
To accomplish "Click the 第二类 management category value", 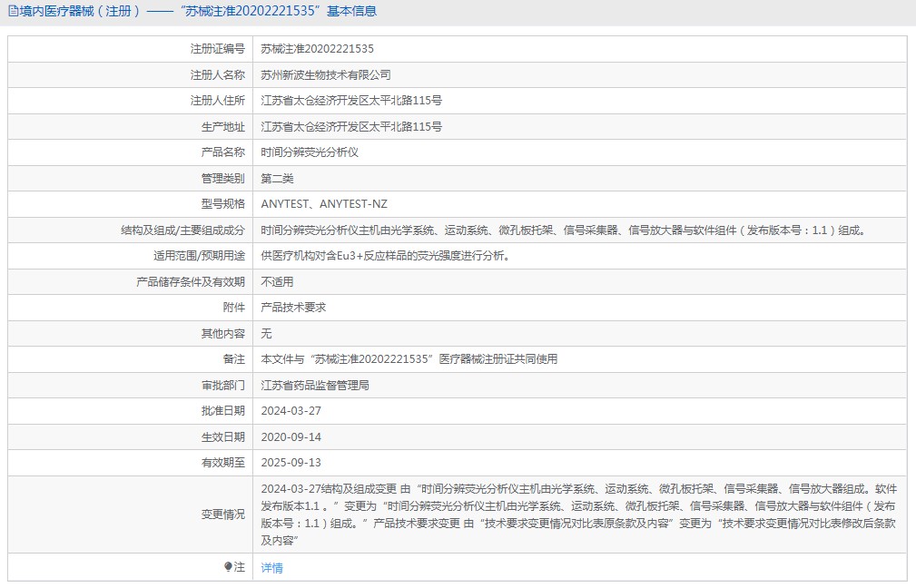I will pyautogui.click(x=277, y=178).
